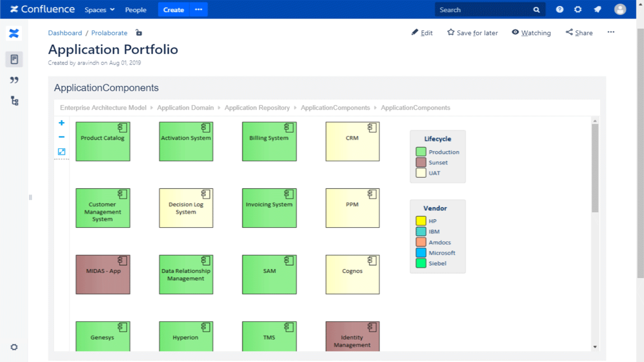Toggle Watching for this page
644x362 pixels.
point(531,33)
